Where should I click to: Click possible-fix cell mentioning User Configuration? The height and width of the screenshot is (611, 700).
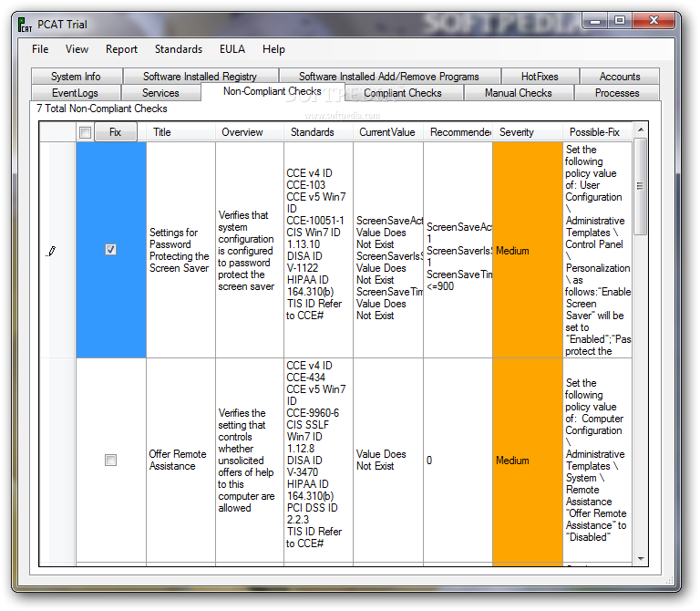point(597,250)
